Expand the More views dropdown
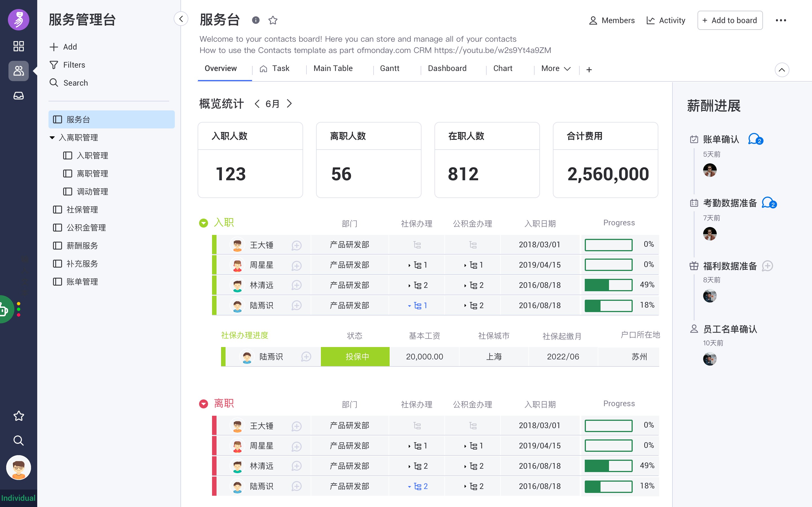The image size is (812, 507). [556, 68]
